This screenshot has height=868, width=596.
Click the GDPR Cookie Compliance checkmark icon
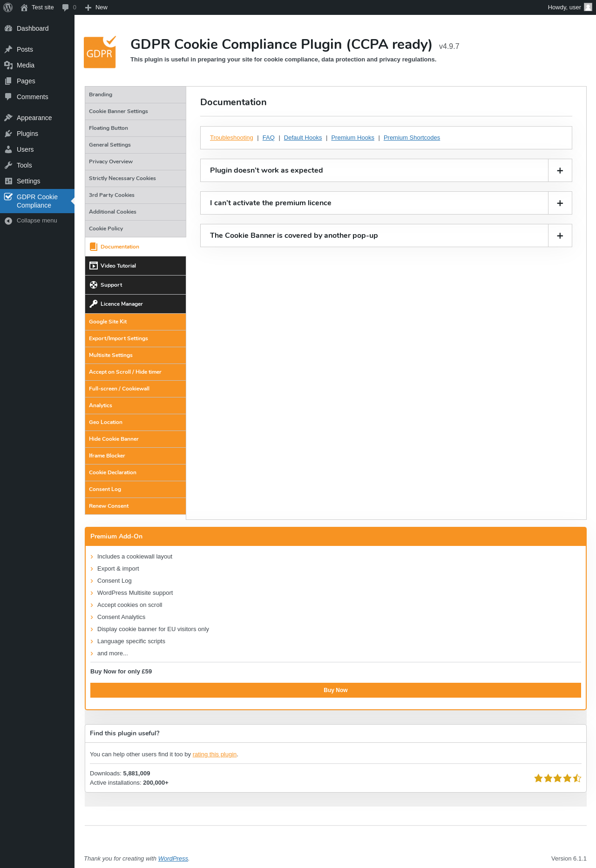coord(8,197)
